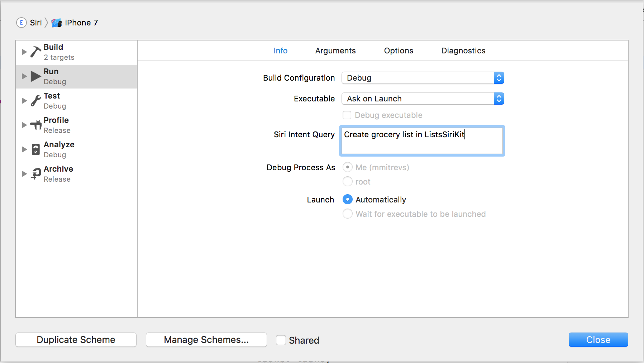Enable the Shared checkbox

click(x=281, y=340)
